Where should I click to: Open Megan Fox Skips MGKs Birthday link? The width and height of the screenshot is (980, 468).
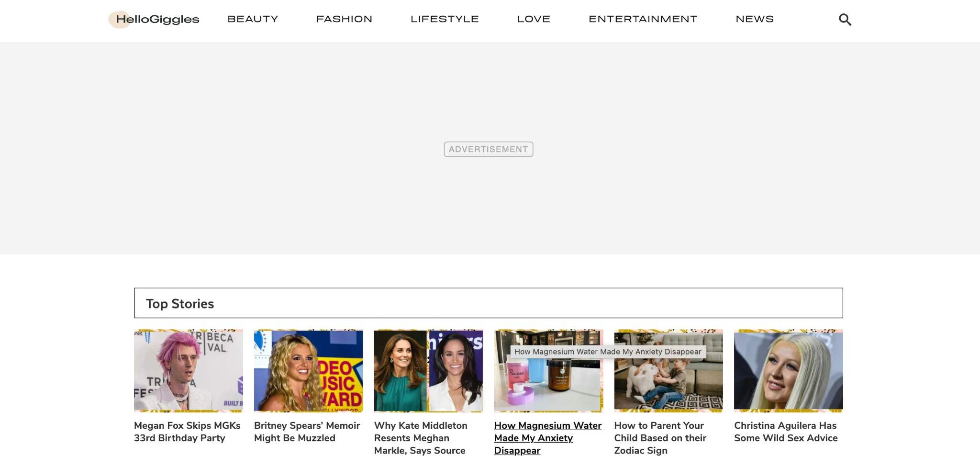(x=187, y=432)
